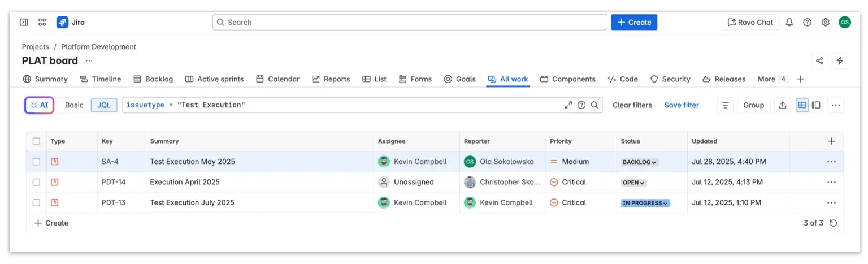Click the share icon for PLAT board
Image resolution: width=868 pixels, height=264 pixels.
[x=819, y=60]
